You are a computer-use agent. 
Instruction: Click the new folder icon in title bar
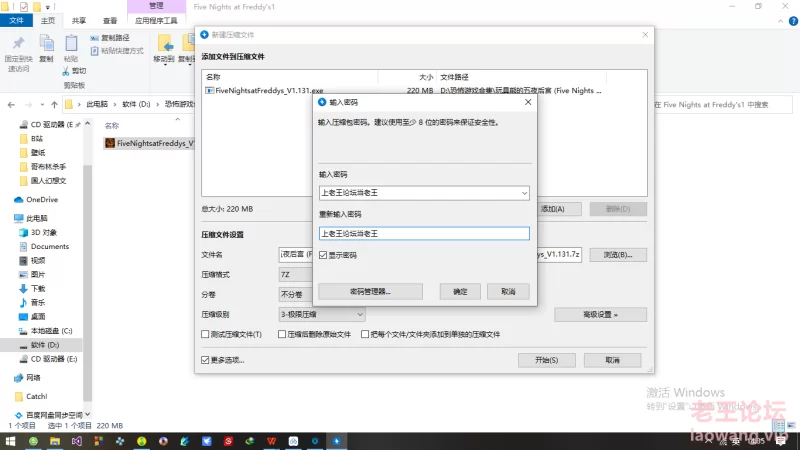(x=37, y=7)
